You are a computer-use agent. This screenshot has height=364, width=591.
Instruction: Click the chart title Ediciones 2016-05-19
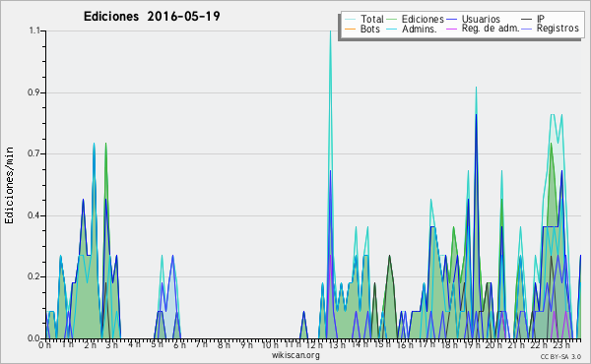click(152, 16)
